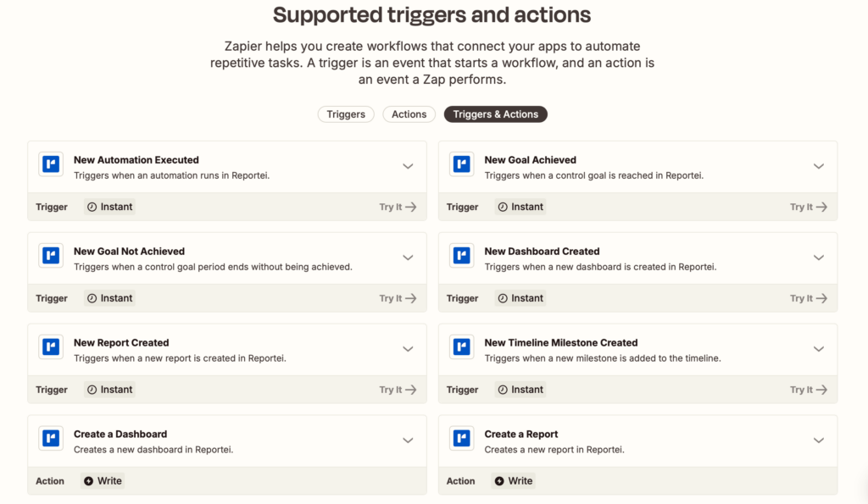Select the Triggers & Actions filter pill
The height and width of the screenshot is (504, 868).
click(495, 114)
